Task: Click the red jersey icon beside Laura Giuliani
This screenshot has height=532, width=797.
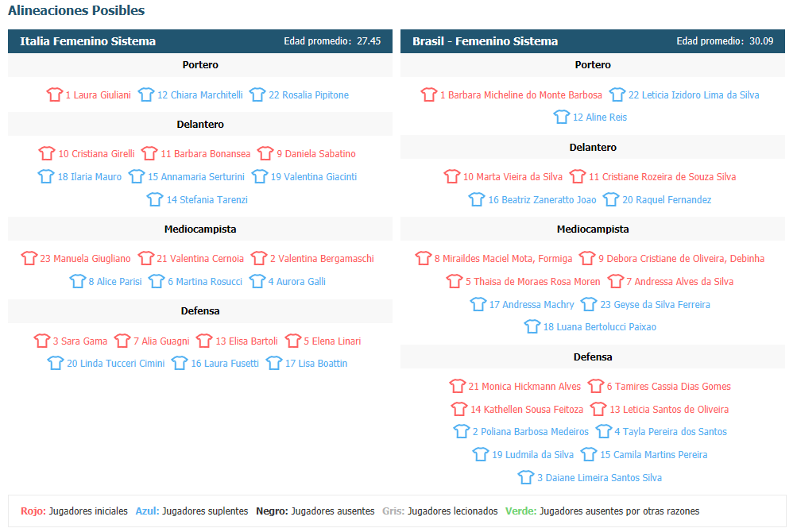Action: pos(54,94)
